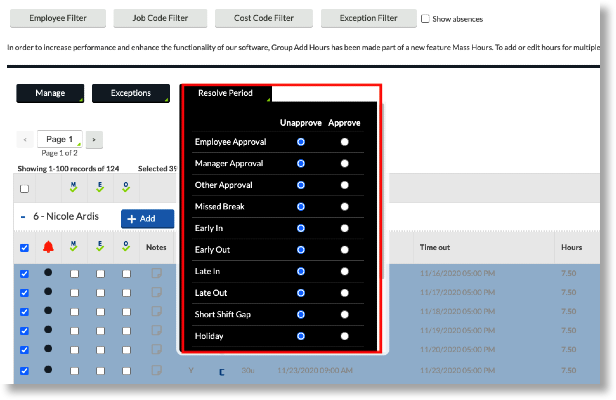Viewport: 616px width, 400px height.
Task: Open the Manage dropdown menu
Action: (x=50, y=93)
